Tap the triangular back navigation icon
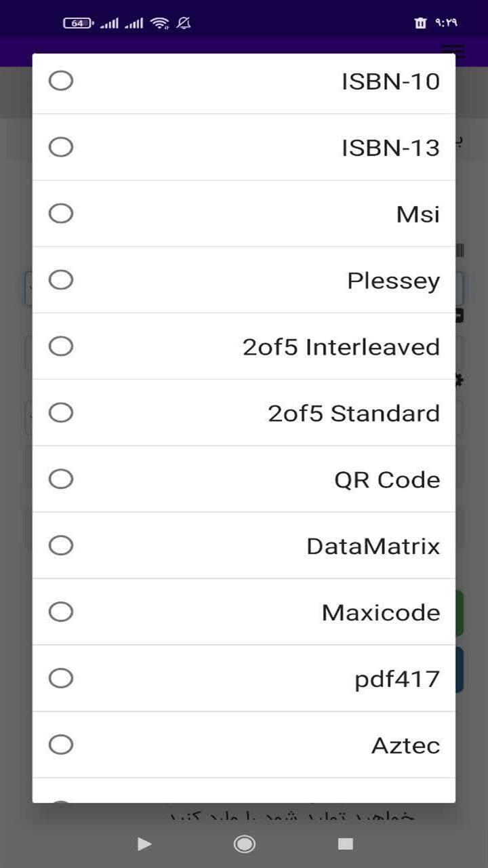The image size is (488, 868). pos(144,844)
